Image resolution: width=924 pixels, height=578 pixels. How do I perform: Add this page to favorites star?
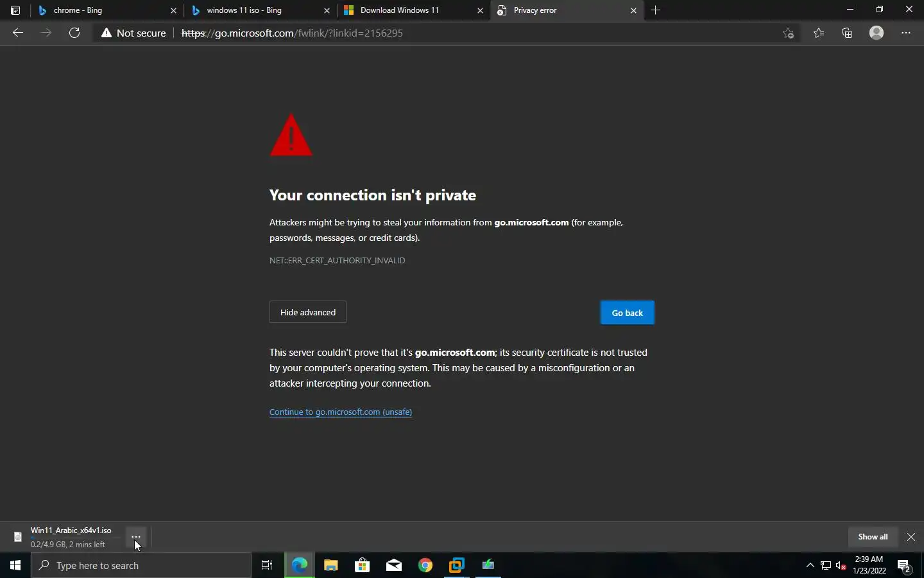[789, 33]
